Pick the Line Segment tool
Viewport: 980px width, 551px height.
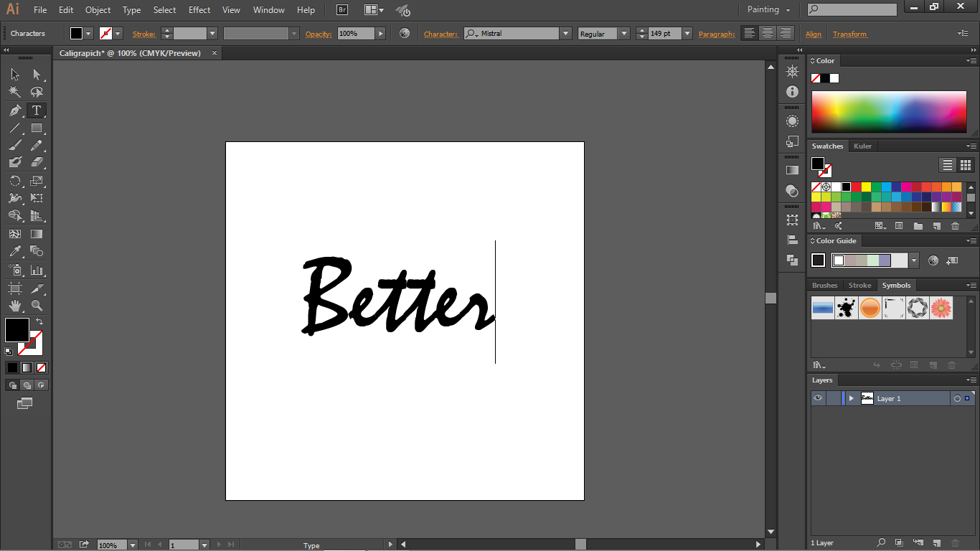[x=15, y=128]
